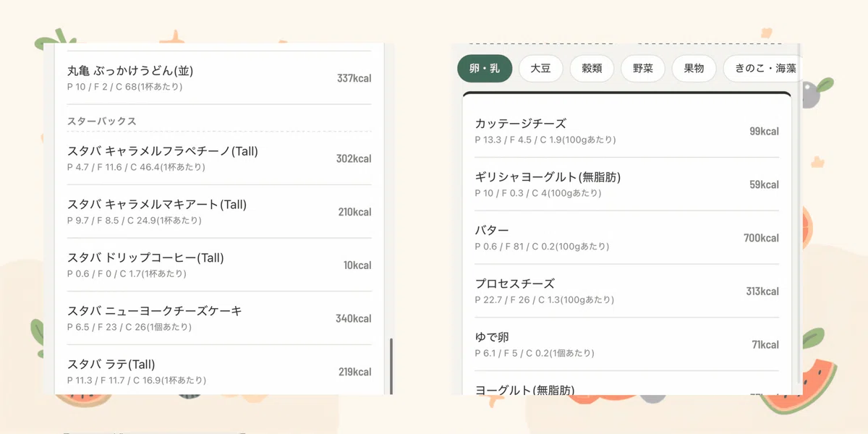Click the 313kcal calorie value
Viewport: 868px width, 434px height.
pyautogui.click(x=763, y=292)
